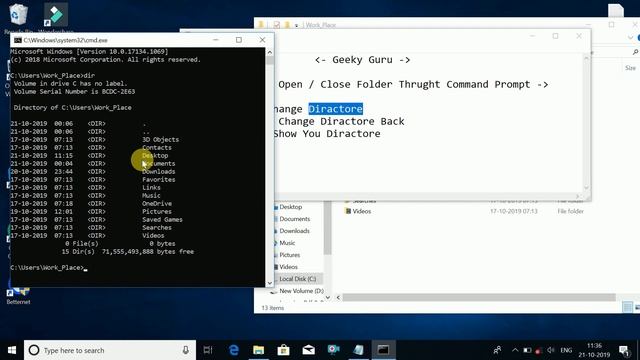Click the Desktop entry in dir listing
This screenshot has width=640, height=360.
(x=155, y=156)
